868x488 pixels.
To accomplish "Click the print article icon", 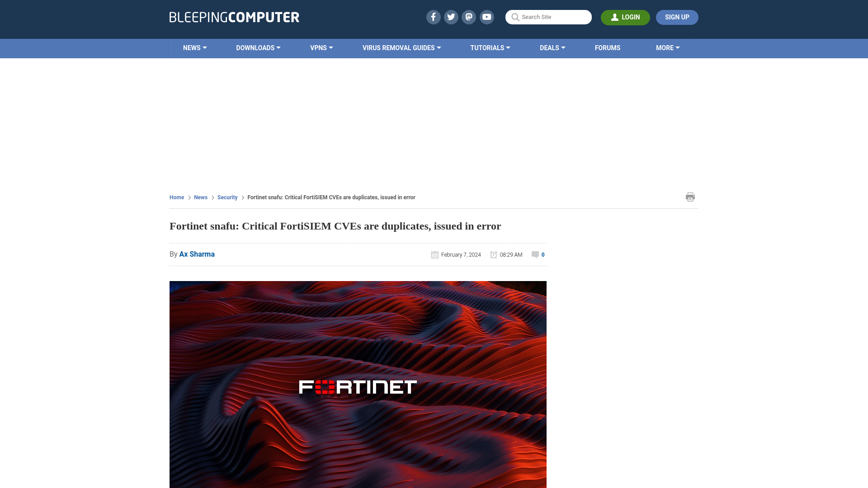I will click(689, 197).
